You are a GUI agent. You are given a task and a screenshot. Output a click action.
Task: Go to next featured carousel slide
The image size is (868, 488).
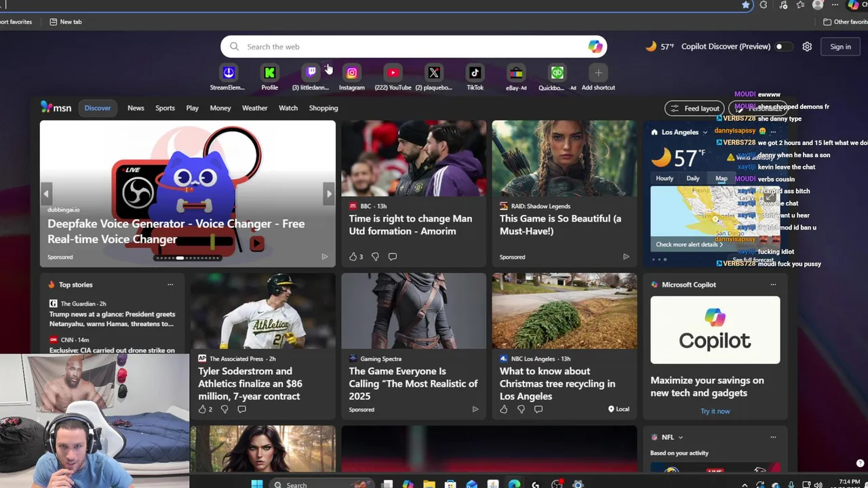(329, 194)
